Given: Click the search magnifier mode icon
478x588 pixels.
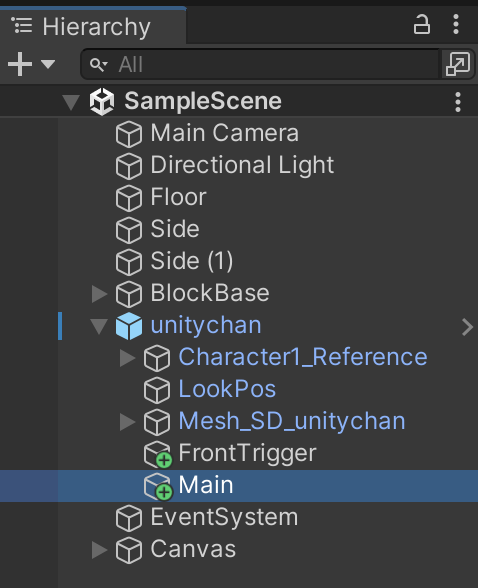Looking at the screenshot, I should 99,64.
